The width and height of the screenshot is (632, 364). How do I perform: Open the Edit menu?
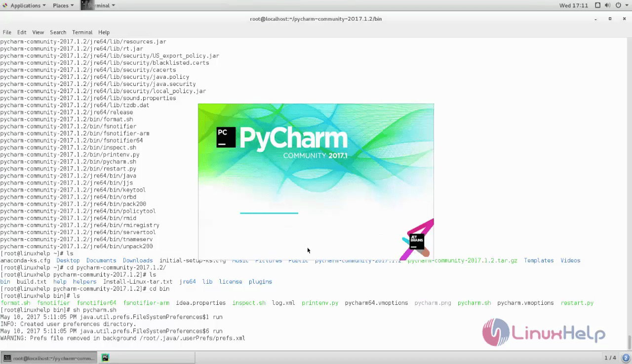[x=22, y=32]
